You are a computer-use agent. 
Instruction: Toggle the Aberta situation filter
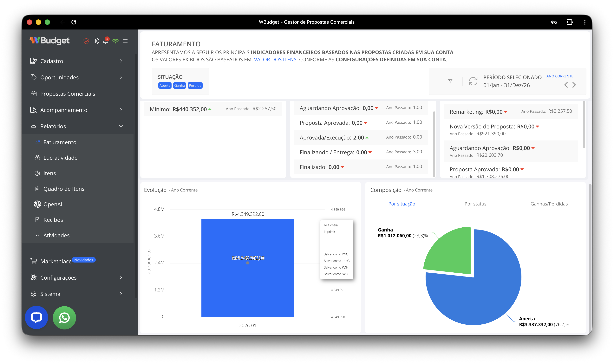click(165, 85)
